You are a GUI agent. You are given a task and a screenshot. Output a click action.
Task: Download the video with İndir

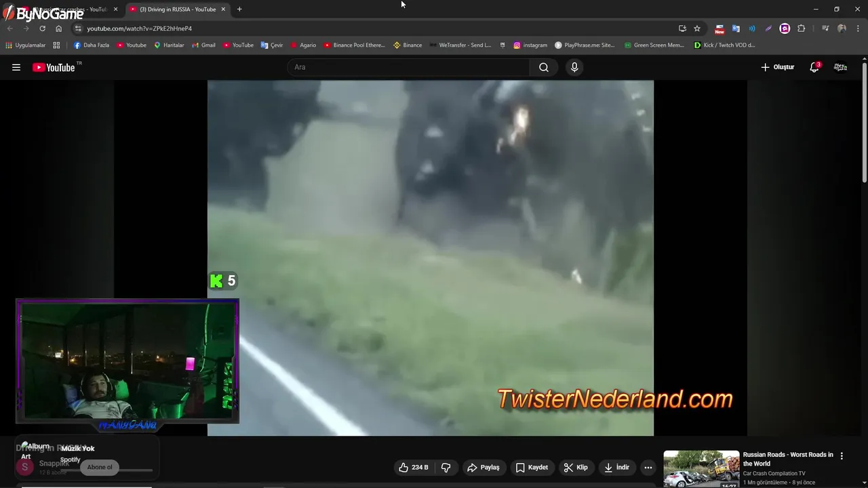click(x=616, y=468)
